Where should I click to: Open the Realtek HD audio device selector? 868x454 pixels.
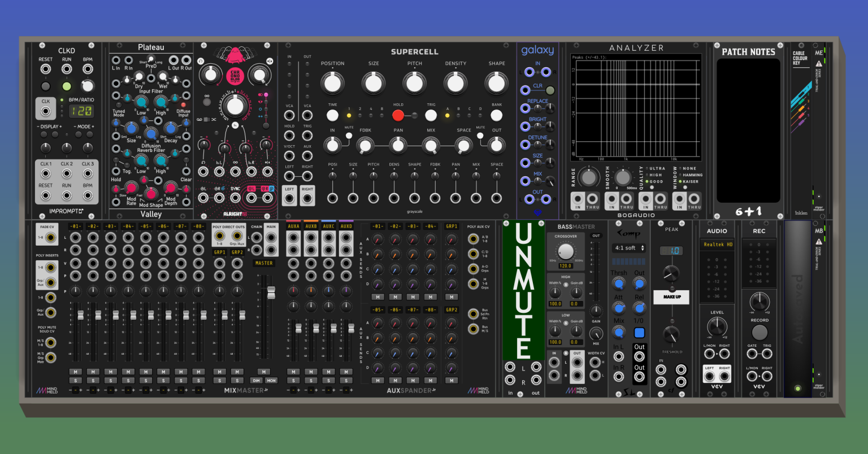click(717, 245)
